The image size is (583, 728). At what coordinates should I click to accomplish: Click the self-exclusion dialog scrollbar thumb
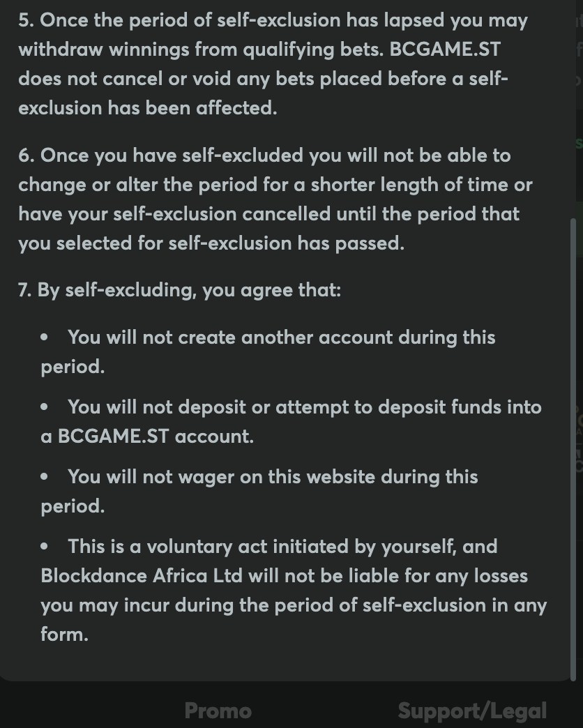(x=574, y=446)
